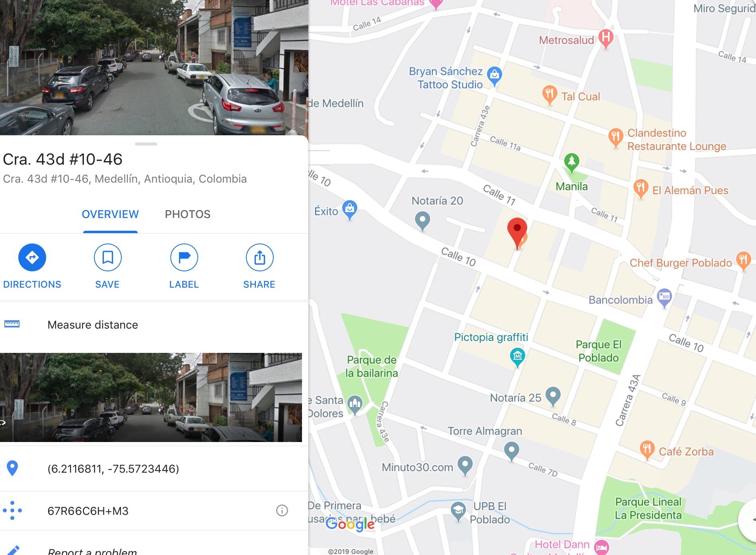Tap plus code 67R66C6H+M3 row
The image size is (756, 555).
(x=154, y=511)
